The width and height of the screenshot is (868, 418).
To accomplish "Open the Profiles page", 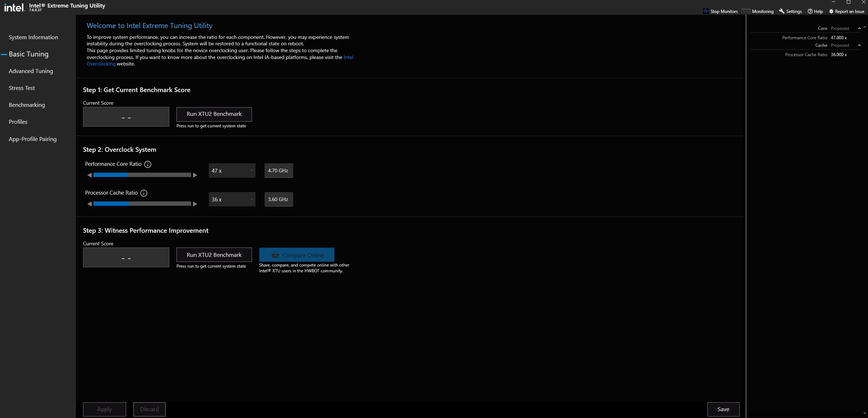I will 18,122.
